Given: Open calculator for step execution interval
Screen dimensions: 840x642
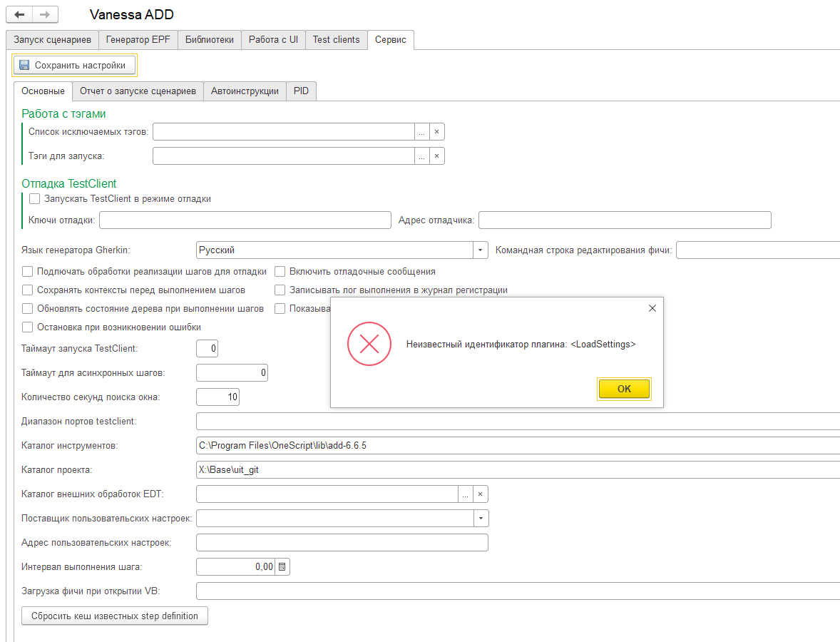Looking at the screenshot, I should 282,566.
